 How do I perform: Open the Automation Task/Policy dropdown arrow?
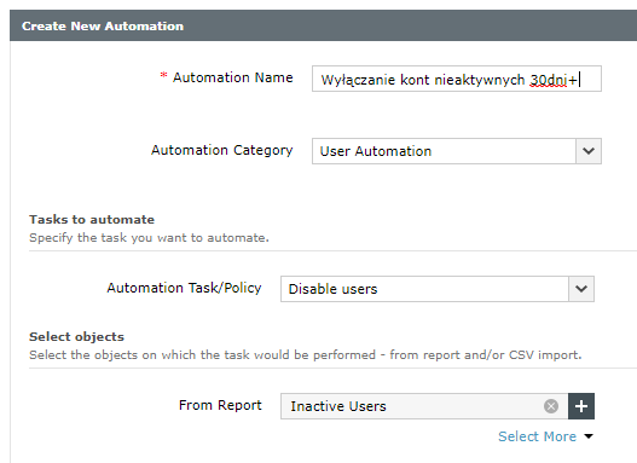tap(581, 289)
